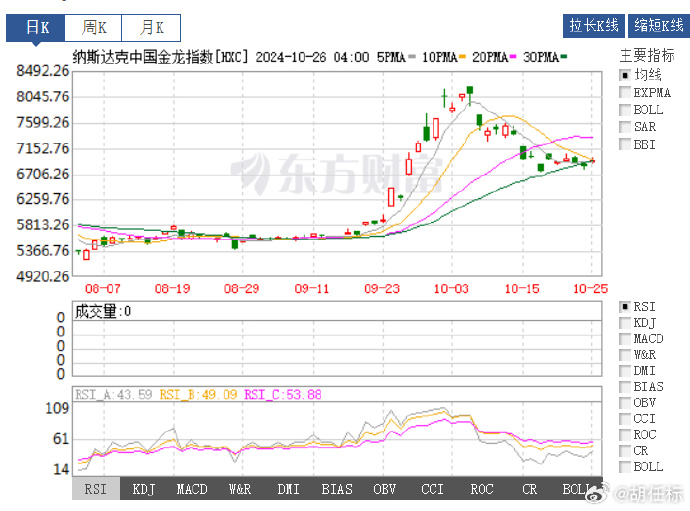
Task: Enable the DMI checkbox in side list
Action: tap(625, 371)
